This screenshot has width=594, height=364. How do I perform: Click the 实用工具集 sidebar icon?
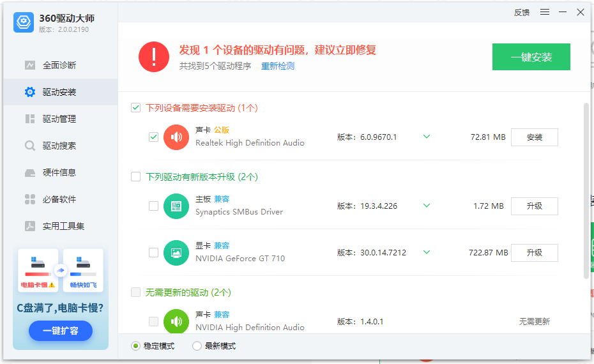point(30,226)
